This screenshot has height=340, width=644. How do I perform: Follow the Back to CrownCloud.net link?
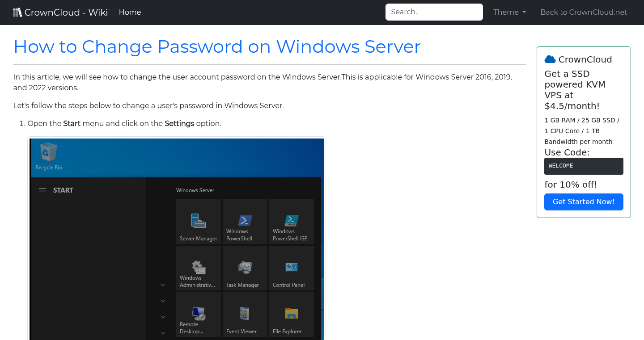pyautogui.click(x=584, y=12)
